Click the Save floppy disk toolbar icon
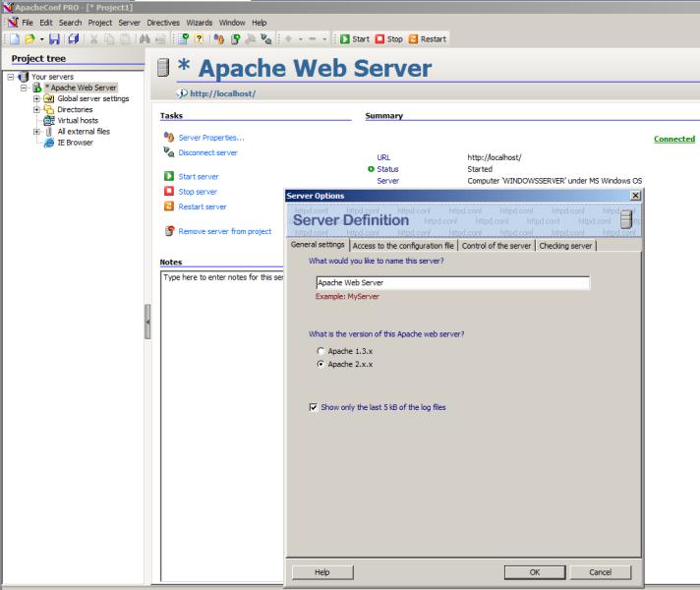The height and width of the screenshot is (590, 700). coord(54,39)
